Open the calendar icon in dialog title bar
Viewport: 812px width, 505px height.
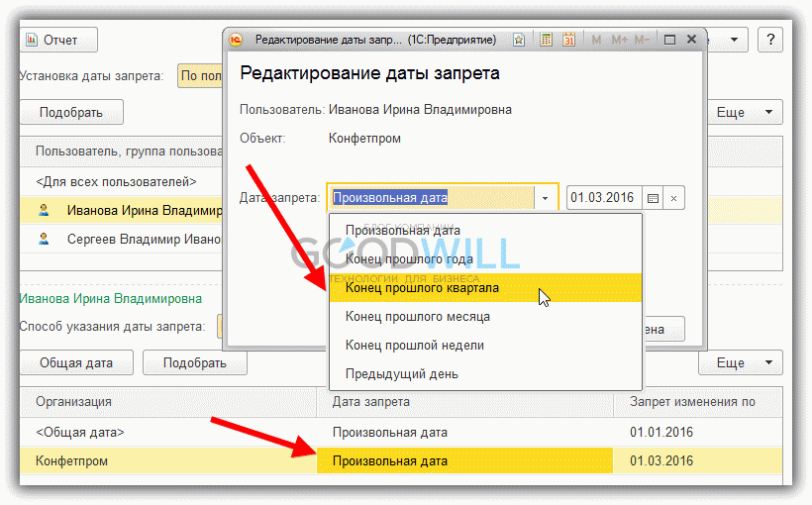[x=568, y=41]
